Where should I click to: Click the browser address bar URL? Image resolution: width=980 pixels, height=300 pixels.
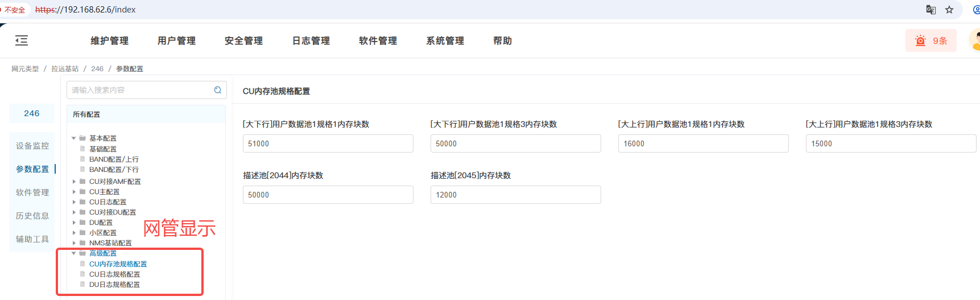[85, 10]
